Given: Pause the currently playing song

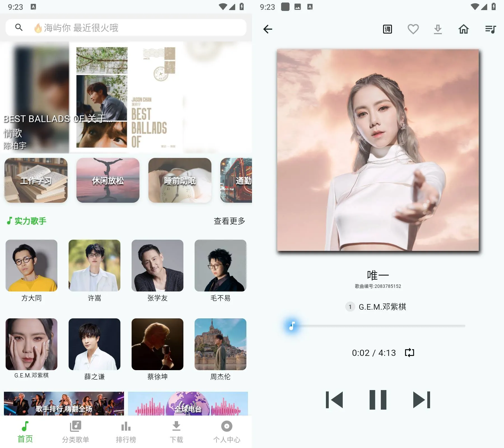Looking at the screenshot, I should (x=378, y=400).
